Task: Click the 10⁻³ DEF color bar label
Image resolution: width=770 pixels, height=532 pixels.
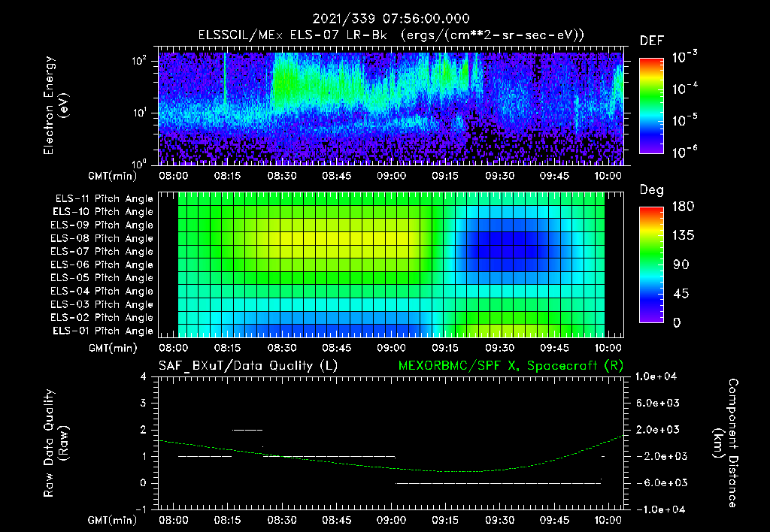Action: coord(684,57)
